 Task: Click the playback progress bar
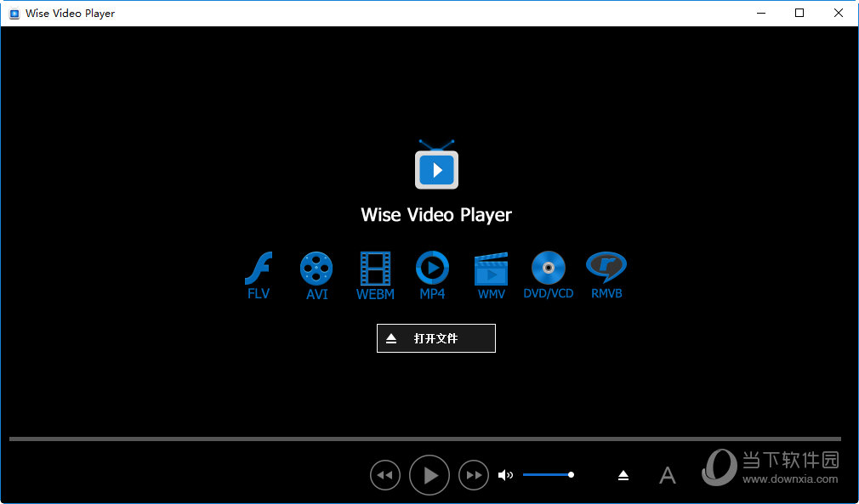coord(425,439)
